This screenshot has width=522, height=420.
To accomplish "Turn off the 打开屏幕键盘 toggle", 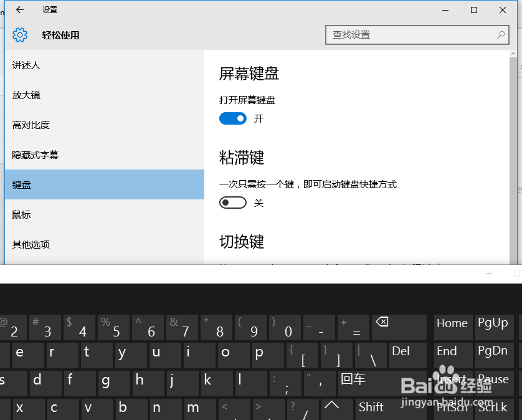I will click(x=233, y=118).
